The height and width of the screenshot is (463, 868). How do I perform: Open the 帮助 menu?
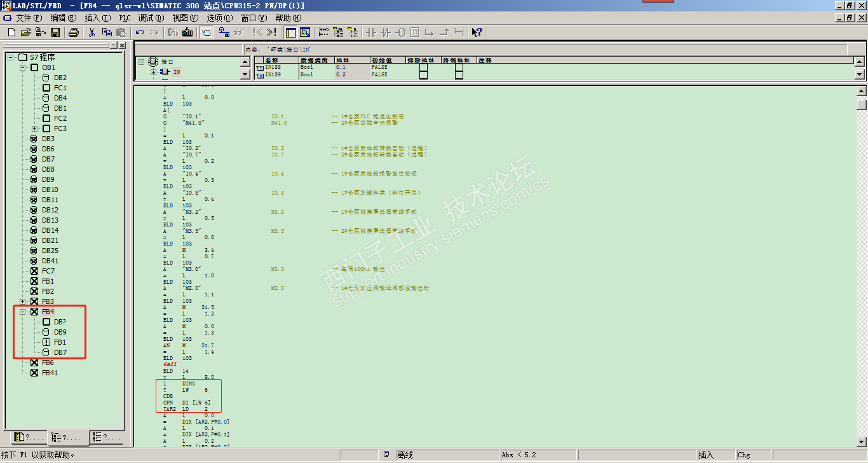tap(289, 18)
